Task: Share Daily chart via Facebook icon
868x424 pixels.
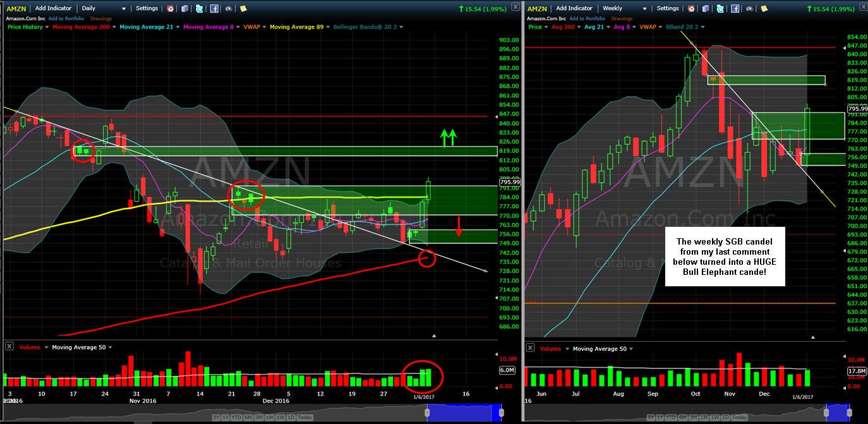Action: point(214,9)
